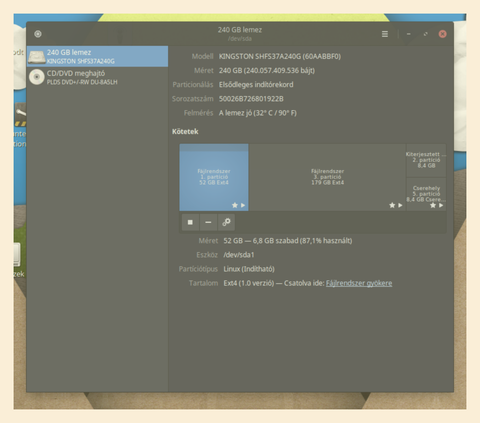480x423 pixels.
Task: Click the device value /dev/sda1
Action: (x=239, y=255)
